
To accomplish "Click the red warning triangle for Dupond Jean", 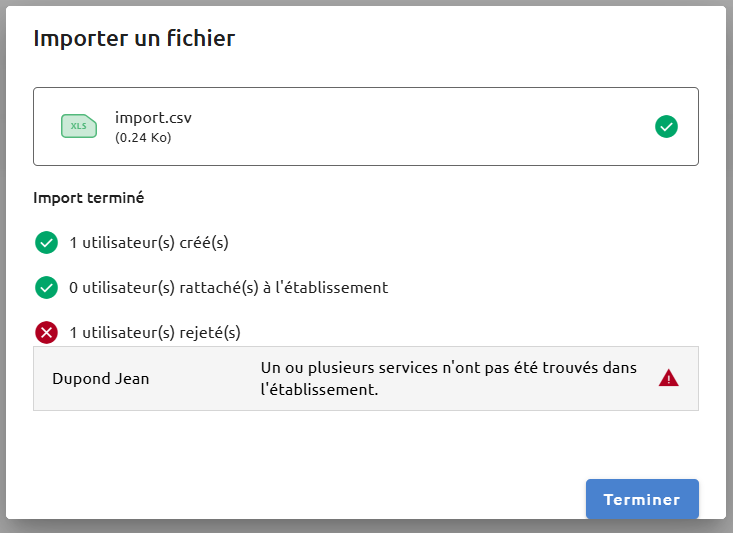I will point(668,378).
